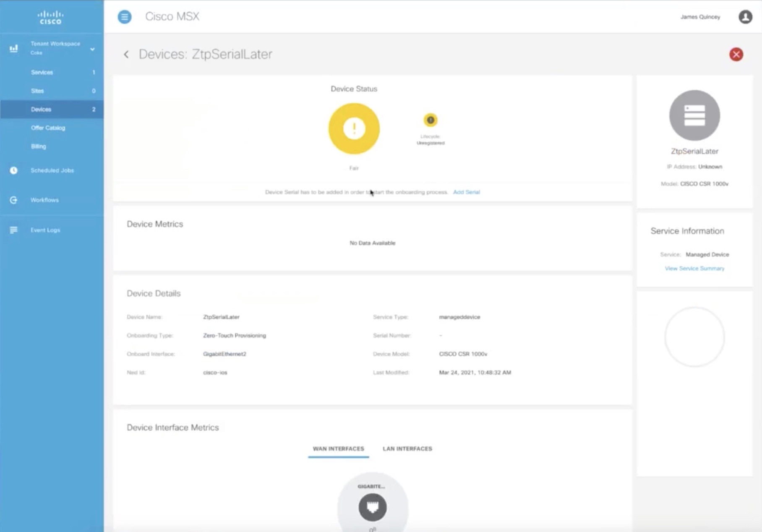Navigate to Billing in the sidebar
Image resolution: width=762 pixels, height=532 pixels.
point(39,146)
